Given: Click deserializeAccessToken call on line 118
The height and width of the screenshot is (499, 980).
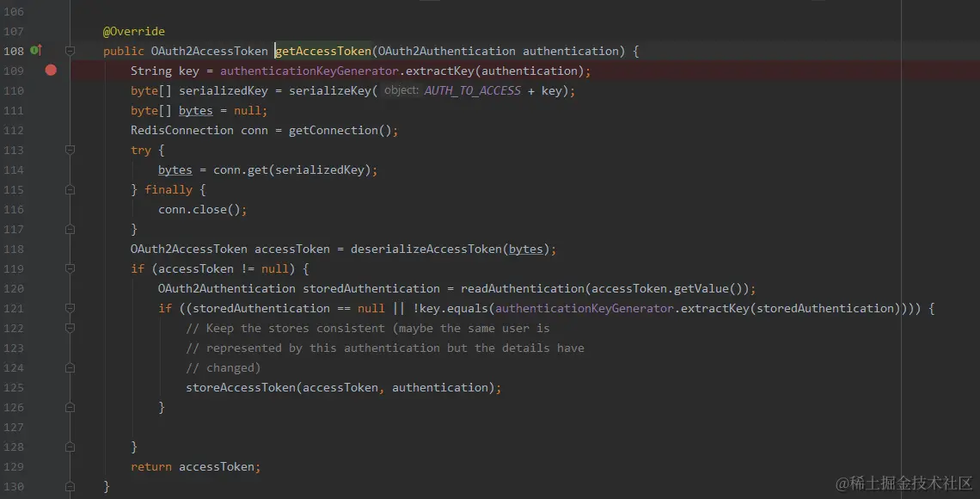Looking at the screenshot, I should 426,249.
